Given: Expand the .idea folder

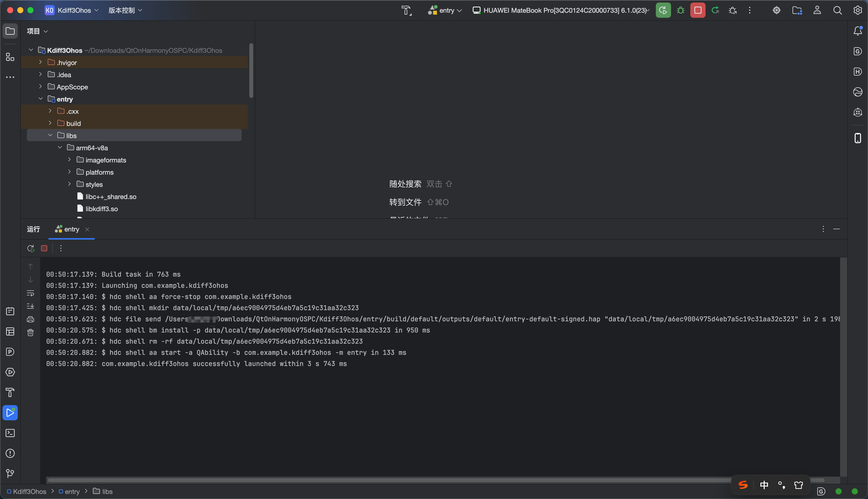Looking at the screenshot, I should click(40, 74).
